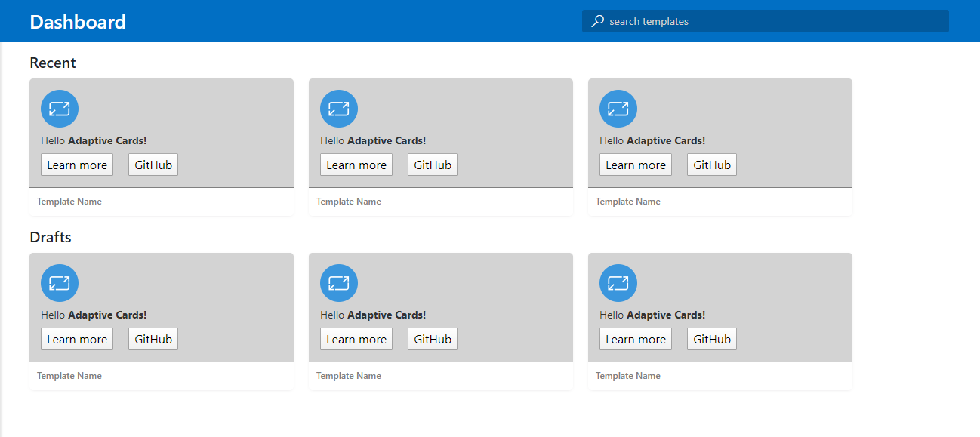Click Learn more on second Drafts card
This screenshot has width=980, height=437.
click(356, 339)
